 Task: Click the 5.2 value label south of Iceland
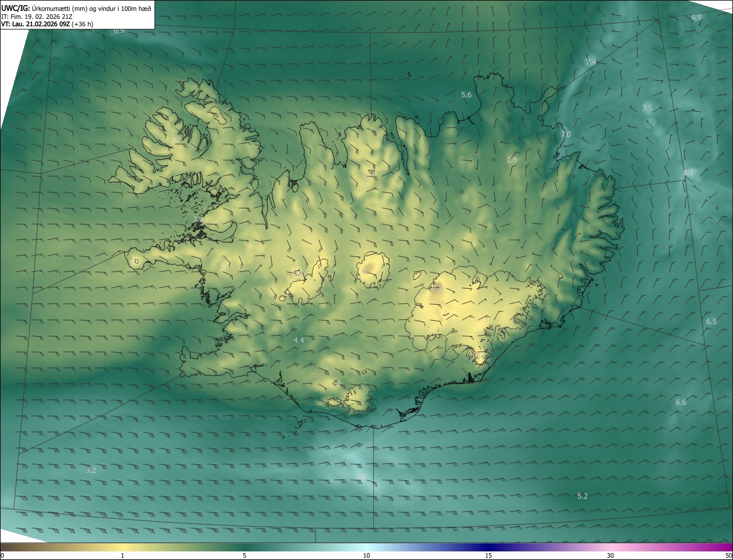pyautogui.click(x=582, y=496)
